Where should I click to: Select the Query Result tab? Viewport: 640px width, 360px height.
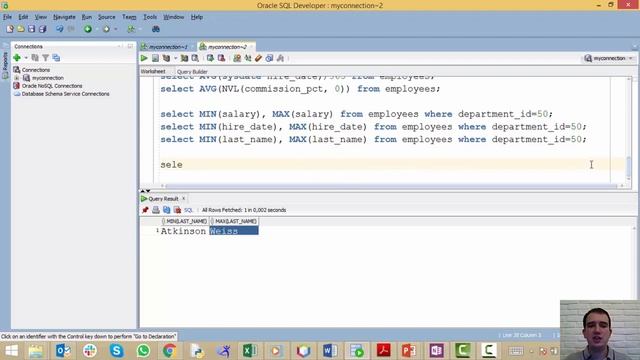point(163,199)
